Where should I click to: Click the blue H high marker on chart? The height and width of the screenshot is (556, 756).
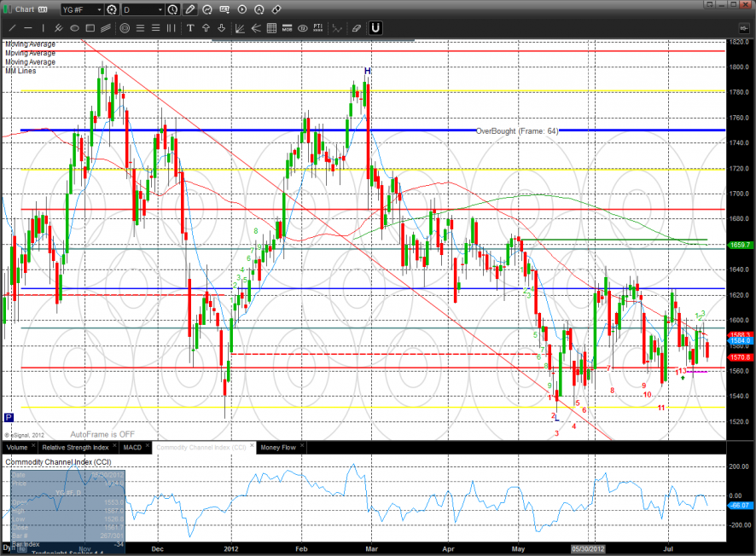[368, 72]
